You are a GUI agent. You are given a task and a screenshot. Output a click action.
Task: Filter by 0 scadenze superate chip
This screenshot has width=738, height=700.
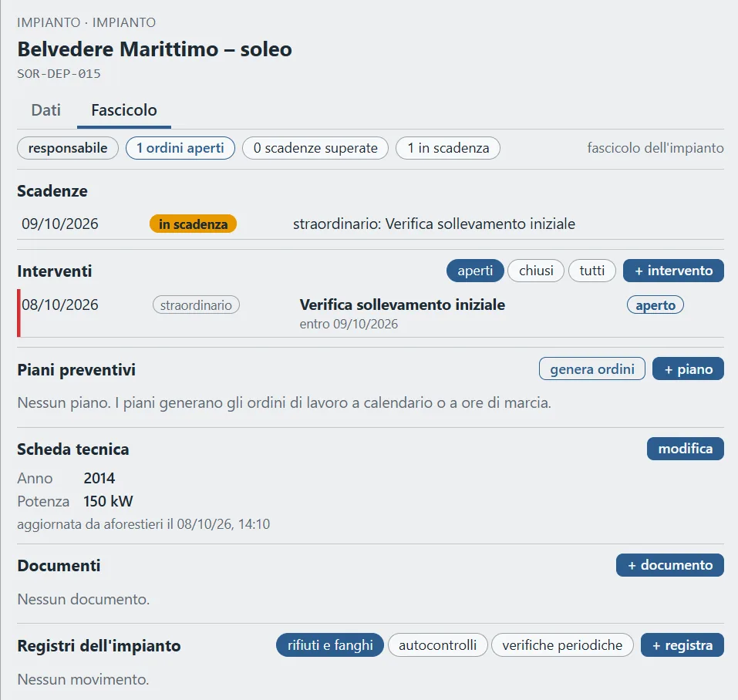coord(315,148)
